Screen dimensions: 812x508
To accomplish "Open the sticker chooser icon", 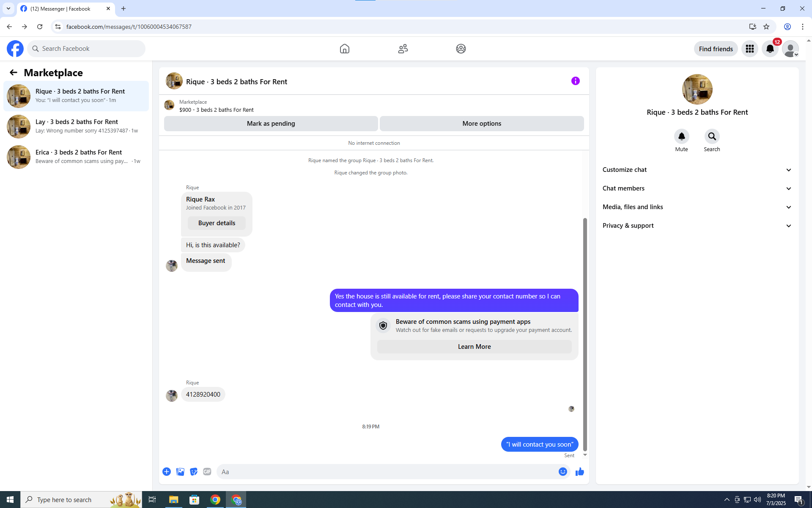I will 194,472.
